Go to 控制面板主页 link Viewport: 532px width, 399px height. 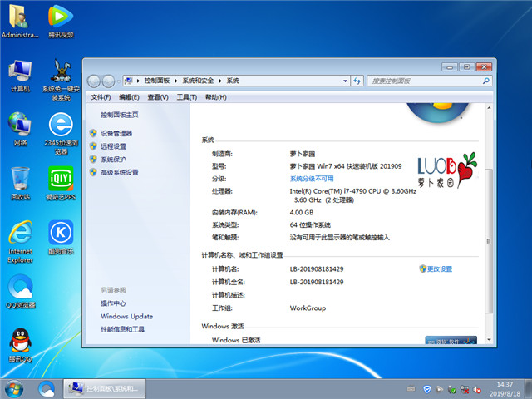120,115
